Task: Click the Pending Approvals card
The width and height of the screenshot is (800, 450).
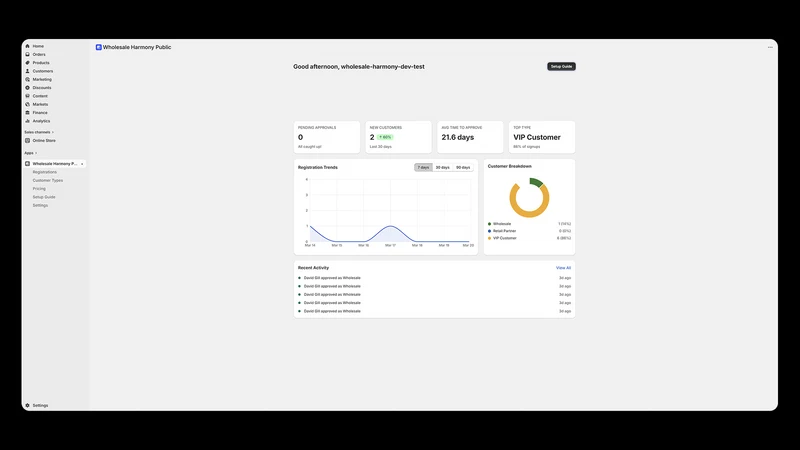Action: [327, 137]
